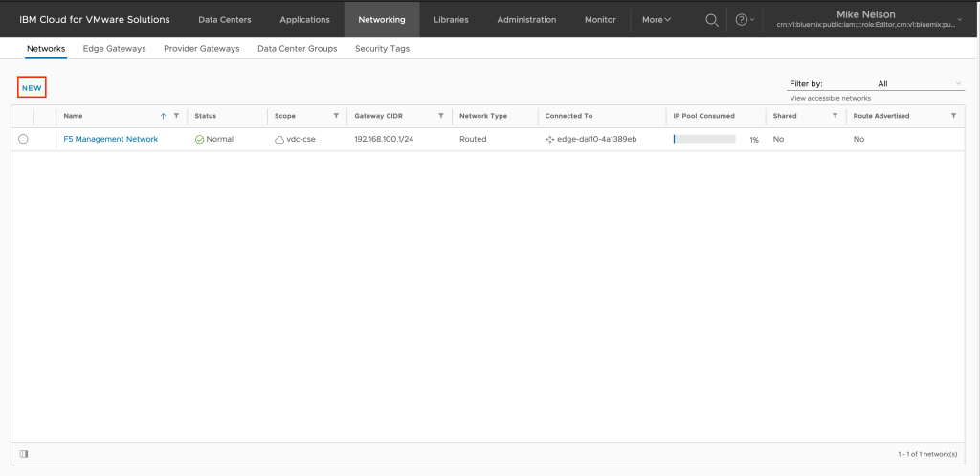The image size is (980, 476).
Task: Click the IP Pool Consumed progress bar
Action: (704, 139)
